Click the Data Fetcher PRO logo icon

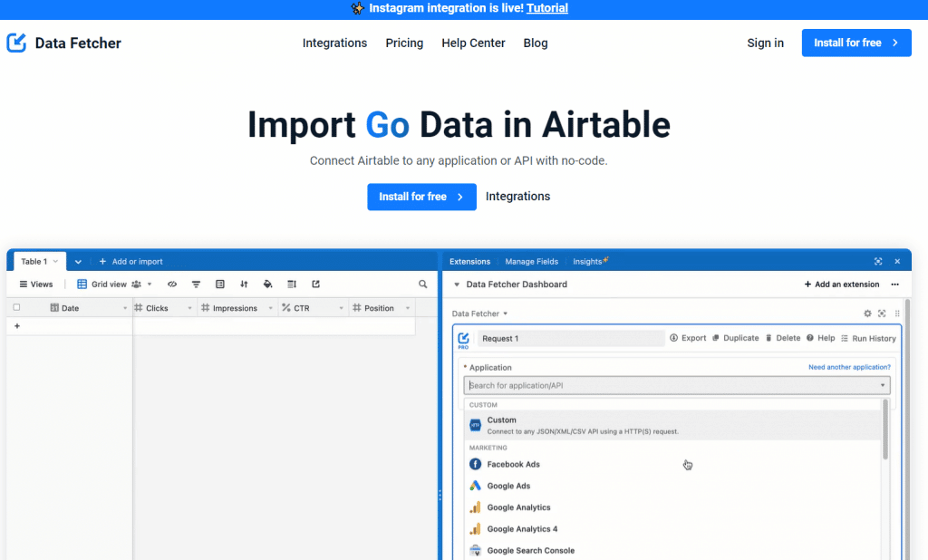click(x=463, y=340)
